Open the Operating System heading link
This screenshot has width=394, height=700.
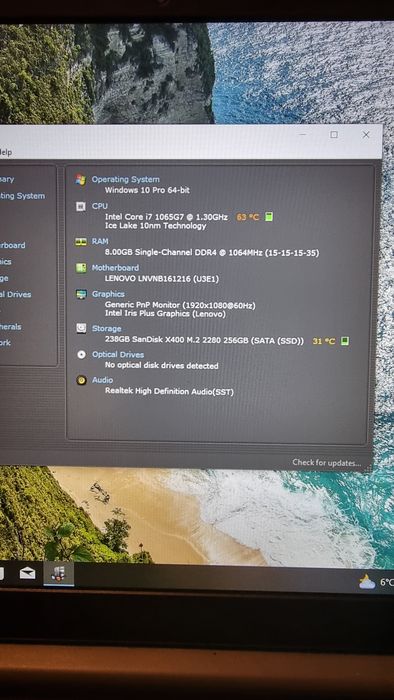tap(125, 179)
